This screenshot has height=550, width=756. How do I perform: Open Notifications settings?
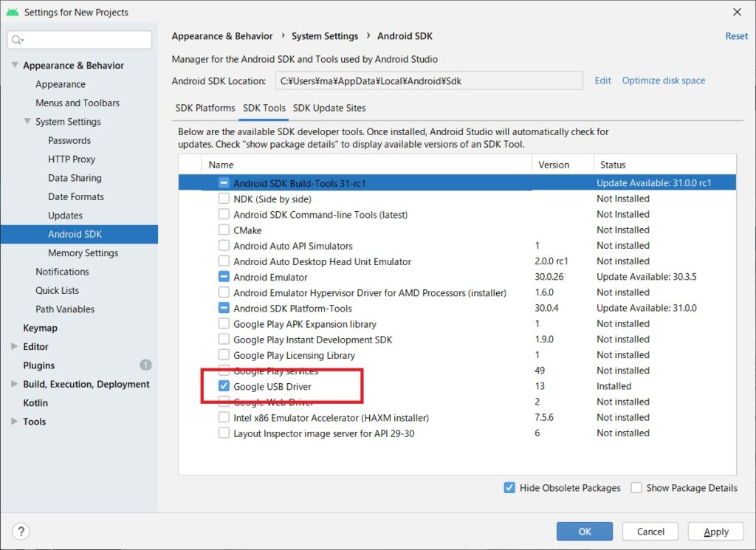pyautogui.click(x=62, y=272)
